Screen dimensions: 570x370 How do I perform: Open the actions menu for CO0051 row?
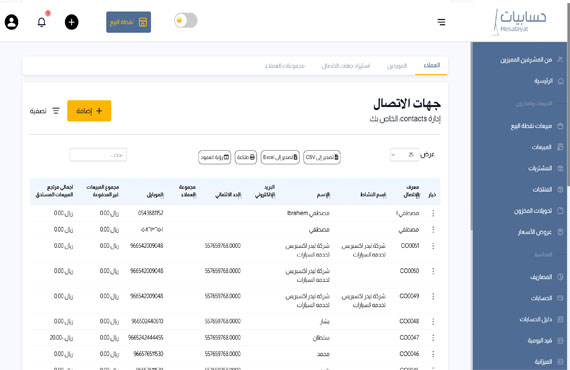tap(433, 246)
